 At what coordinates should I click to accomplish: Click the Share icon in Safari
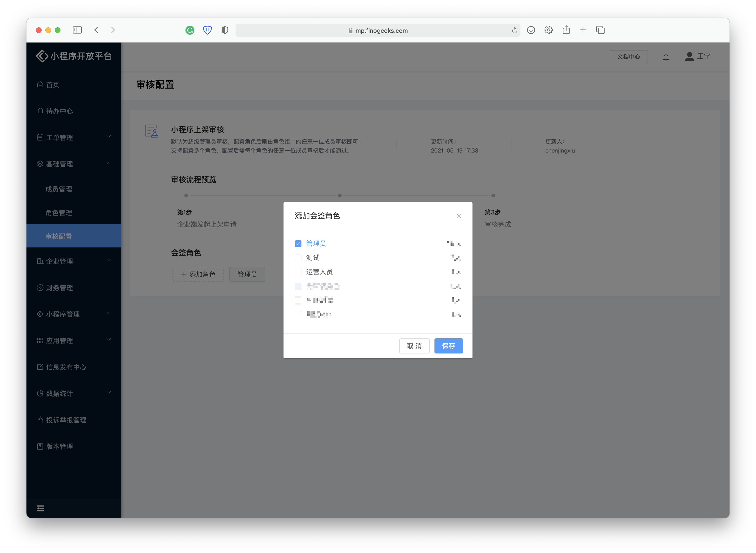point(566,30)
